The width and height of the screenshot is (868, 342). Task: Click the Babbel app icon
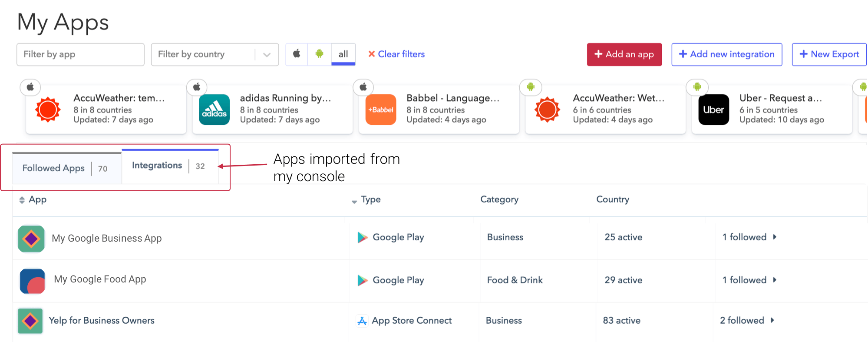coord(380,110)
